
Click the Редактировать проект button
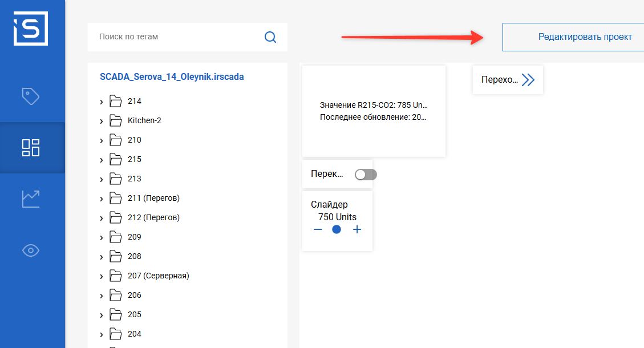coord(573,37)
